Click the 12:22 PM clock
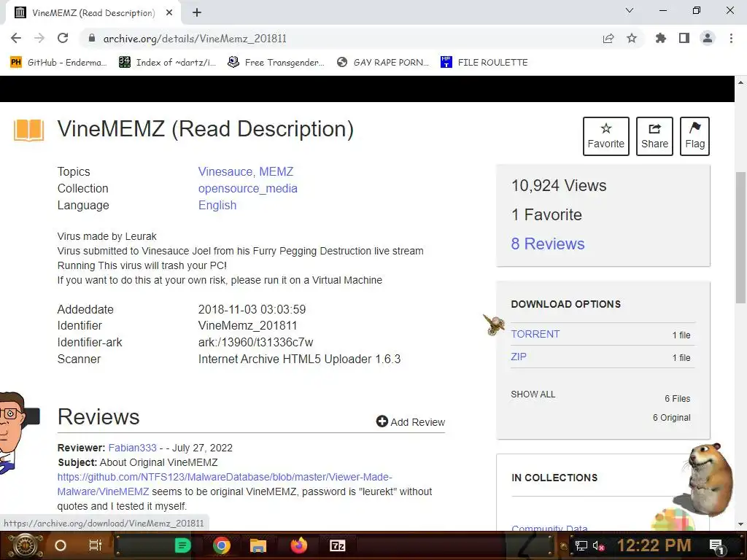Viewport: 747px width, 560px height. [654, 545]
